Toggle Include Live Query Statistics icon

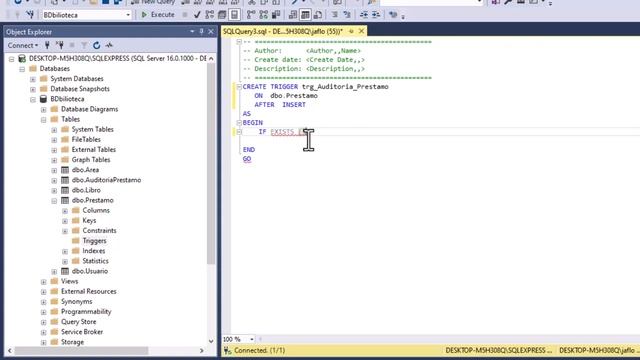coord(264,15)
